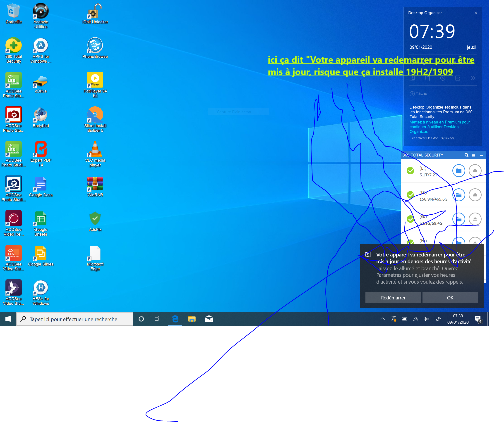Open folder for drive (D:) in 360 widget
504x422 pixels.
pos(459,195)
